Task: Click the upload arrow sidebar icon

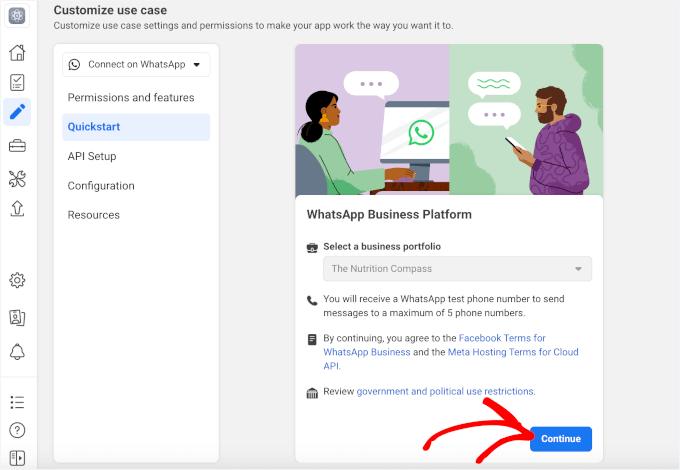Action: [x=17, y=208]
